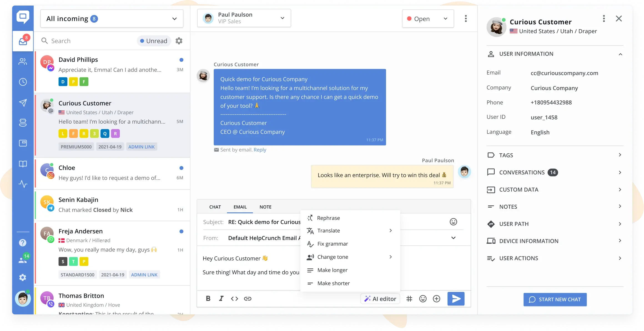The height and width of the screenshot is (331, 644).
Task: Click START NEW CHAT button
Action: click(555, 299)
